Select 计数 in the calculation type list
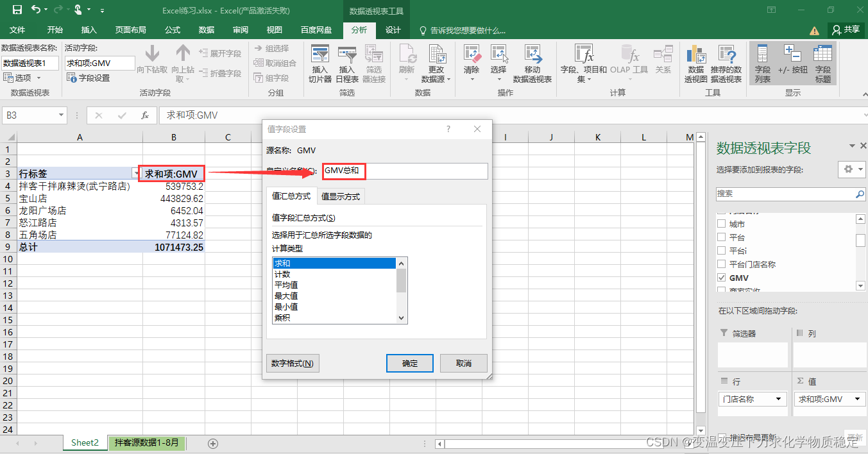 pyautogui.click(x=334, y=274)
